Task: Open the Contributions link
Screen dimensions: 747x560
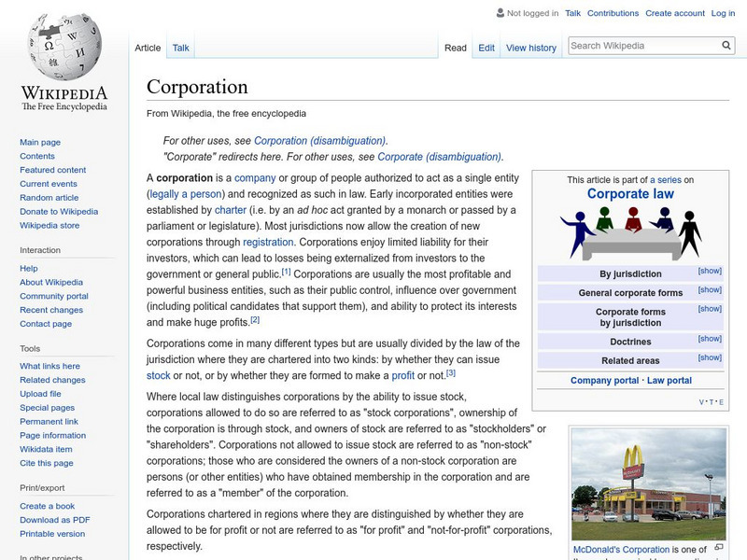Action: point(613,13)
